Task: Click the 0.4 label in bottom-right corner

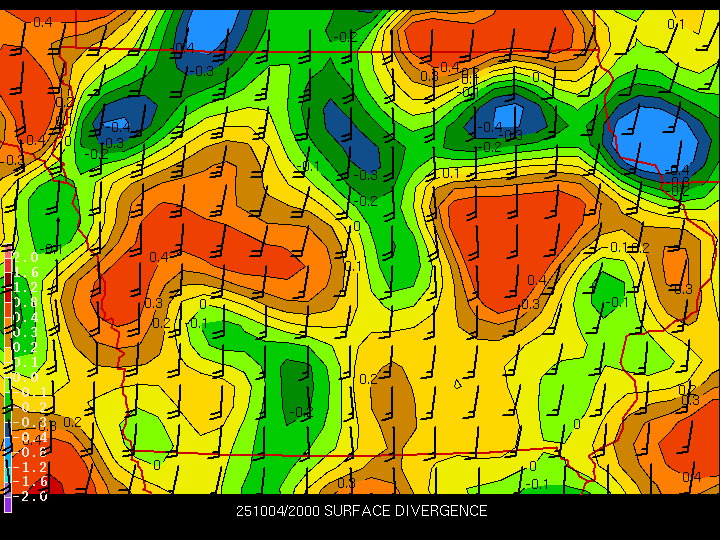Action: [x=691, y=477]
